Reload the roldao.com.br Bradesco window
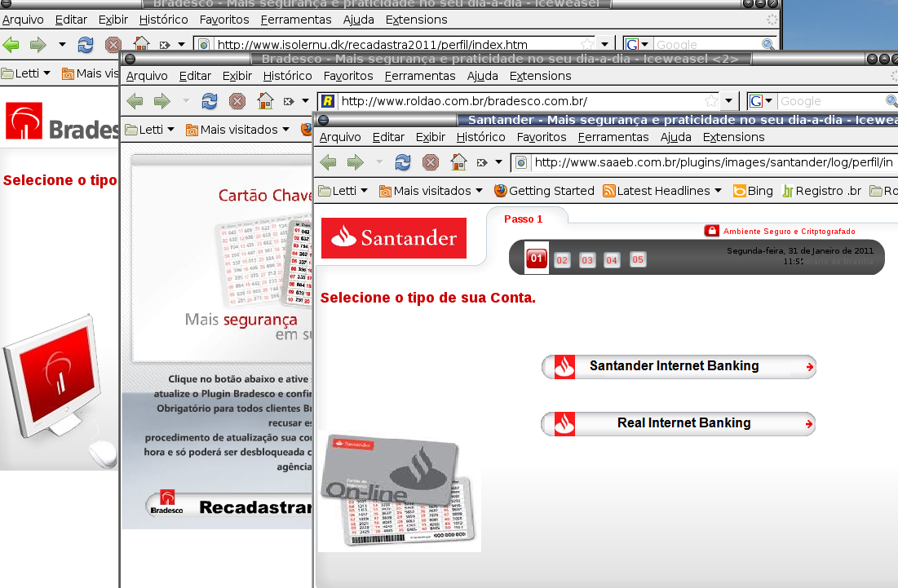The image size is (898, 588). pyautogui.click(x=209, y=101)
